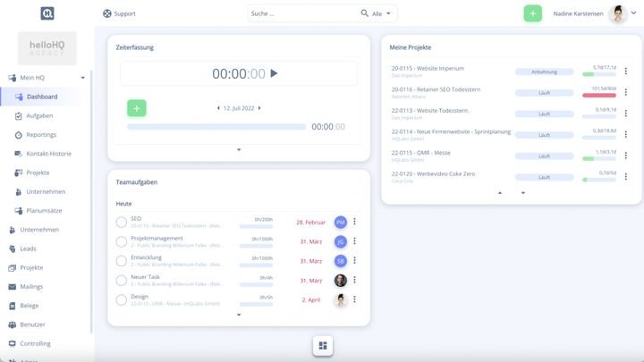
Task: Open options menu for 'Neue Firmenwebsite - Sprintplanung'
Action: click(625, 134)
